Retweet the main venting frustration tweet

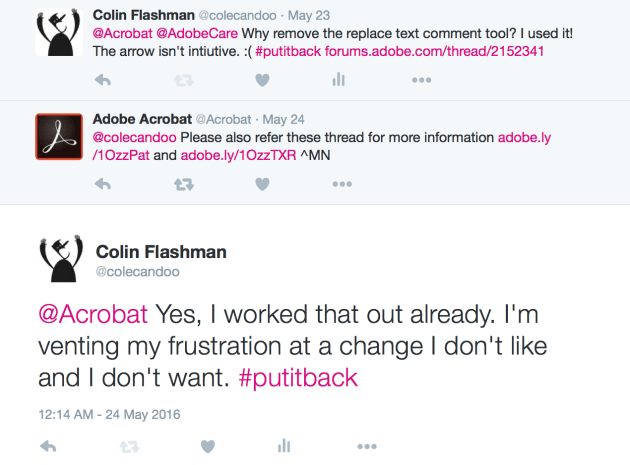tap(127, 445)
